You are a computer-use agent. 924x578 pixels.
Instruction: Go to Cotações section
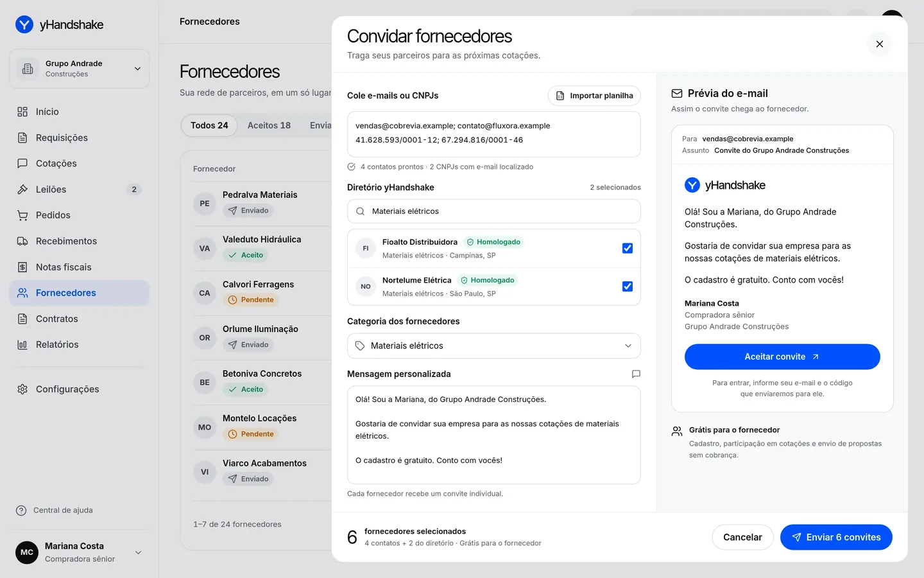pos(80,163)
